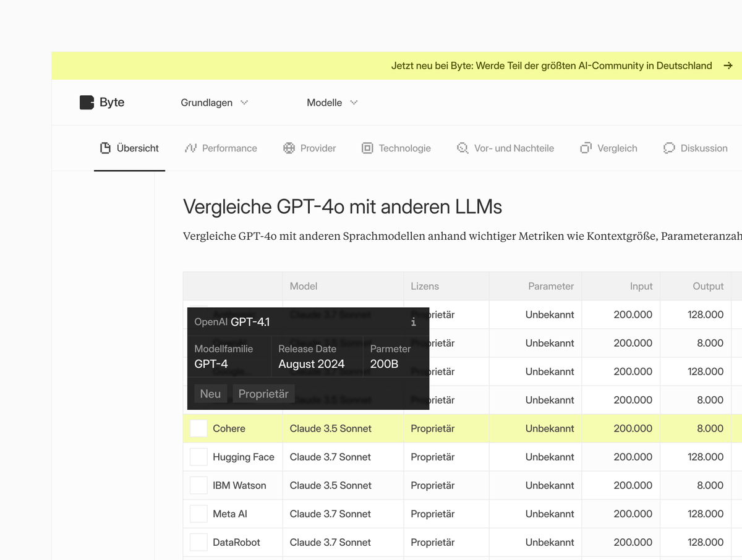Click the Proprietär tag in popup
Screen dimensions: 742x560
pyautogui.click(x=263, y=394)
